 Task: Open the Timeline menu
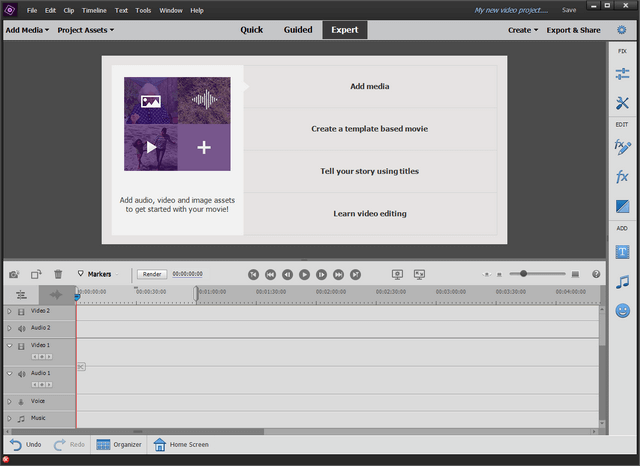click(94, 10)
